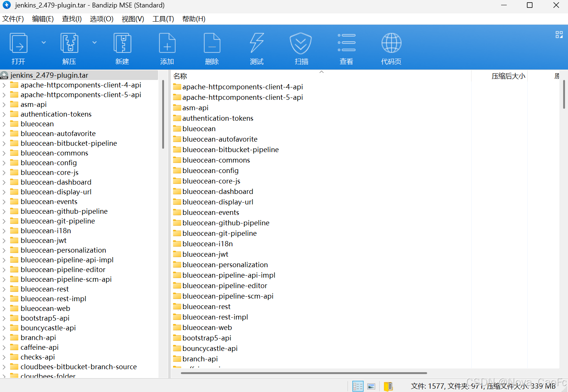Open the dropdown arrow next to 解压

click(x=95, y=43)
